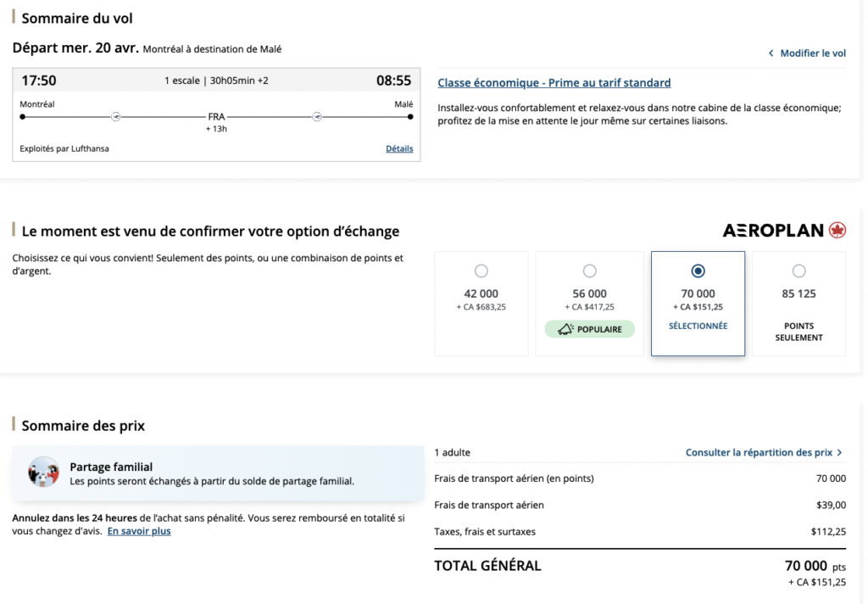Select the 42 000 points radio option
The image size is (868, 604).
(x=481, y=271)
